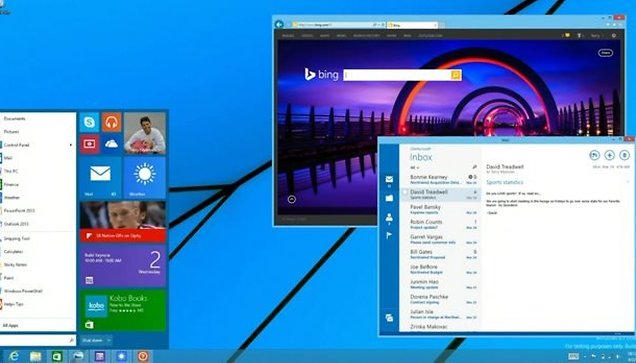Open the Mail envelope tile
The height and width of the screenshot is (363, 636).
pyautogui.click(x=101, y=177)
